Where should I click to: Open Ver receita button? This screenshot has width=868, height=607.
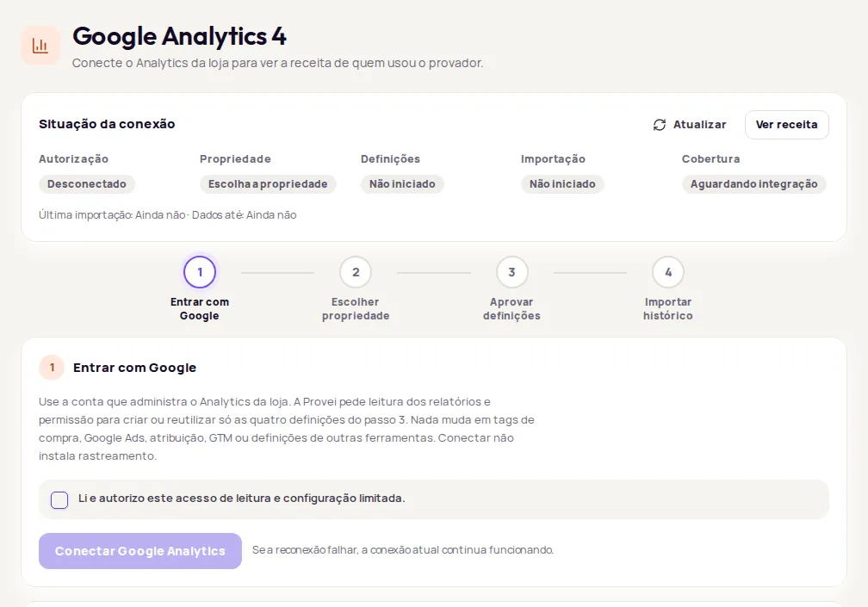pyautogui.click(x=787, y=125)
